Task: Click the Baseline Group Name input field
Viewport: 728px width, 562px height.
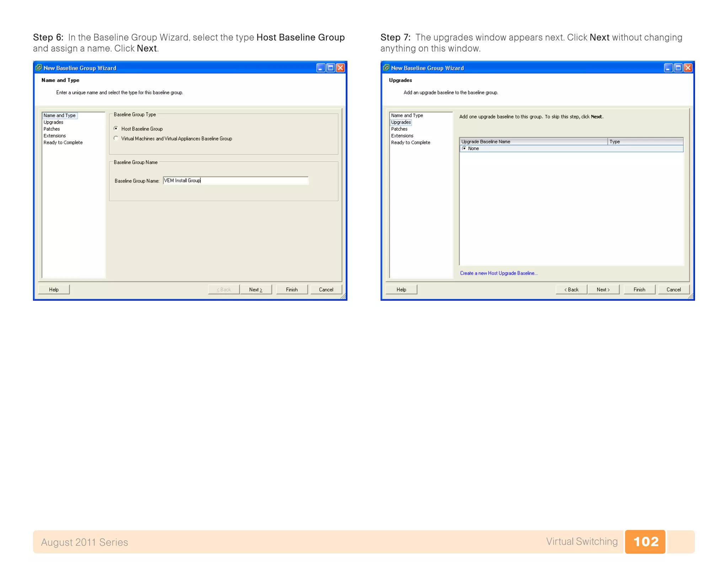Action: click(x=235, y=180)
